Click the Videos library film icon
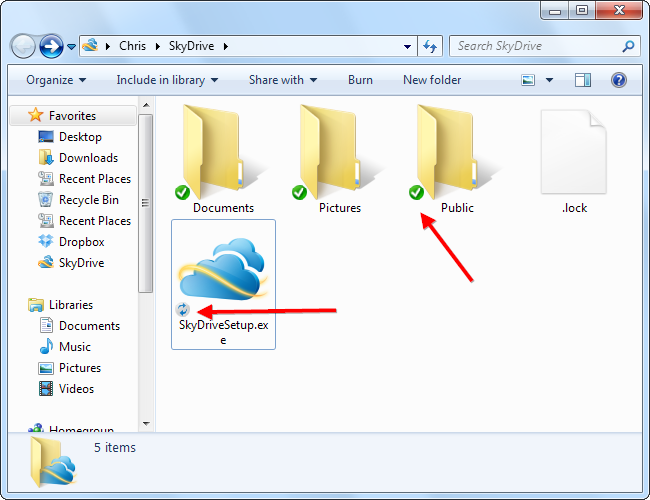The width and height of the screenshot is (650, 500). coord(46,389)
